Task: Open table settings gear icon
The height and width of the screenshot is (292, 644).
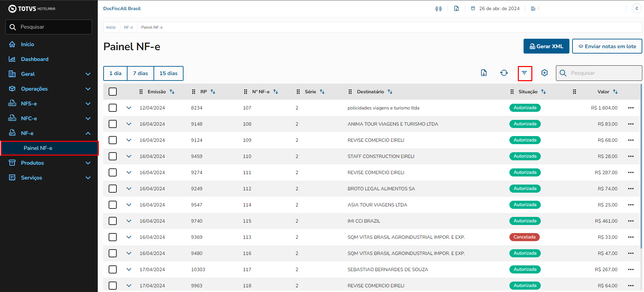Action: pos(544,73)
